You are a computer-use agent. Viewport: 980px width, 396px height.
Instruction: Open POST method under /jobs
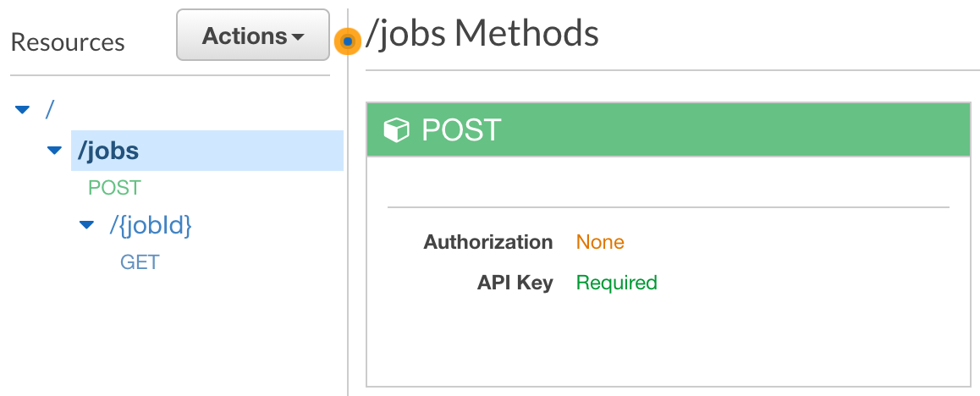[x=114, y=188]
